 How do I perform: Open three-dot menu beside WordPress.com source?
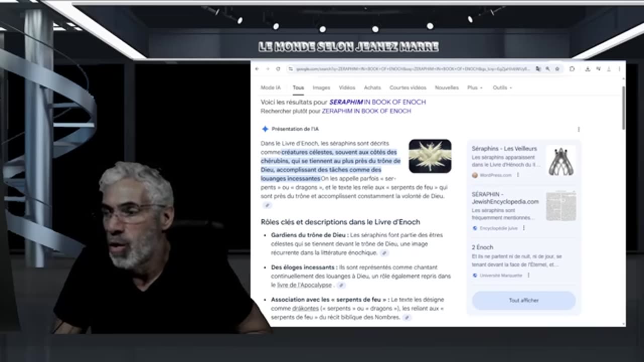[x=518, y=175]
